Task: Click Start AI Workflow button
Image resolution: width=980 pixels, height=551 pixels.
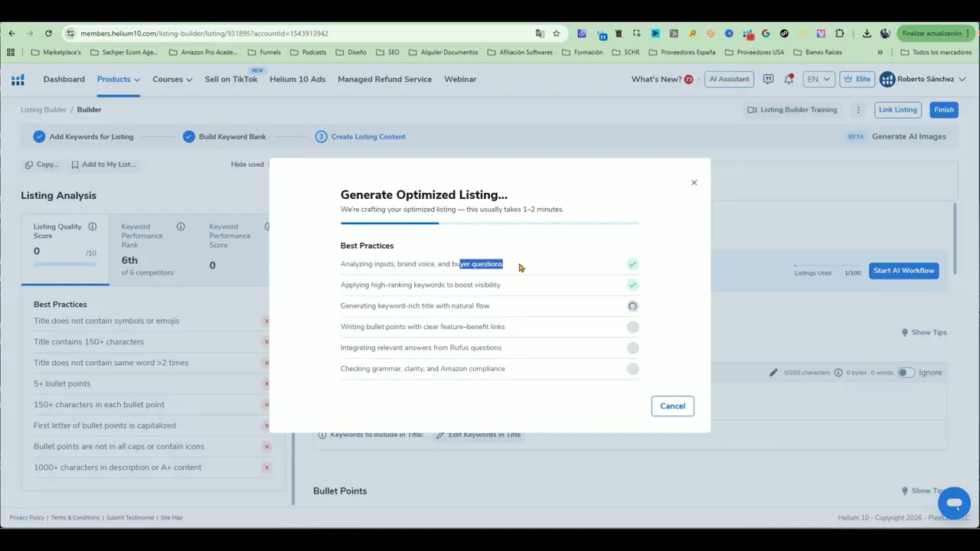Action: click(903, 270)
